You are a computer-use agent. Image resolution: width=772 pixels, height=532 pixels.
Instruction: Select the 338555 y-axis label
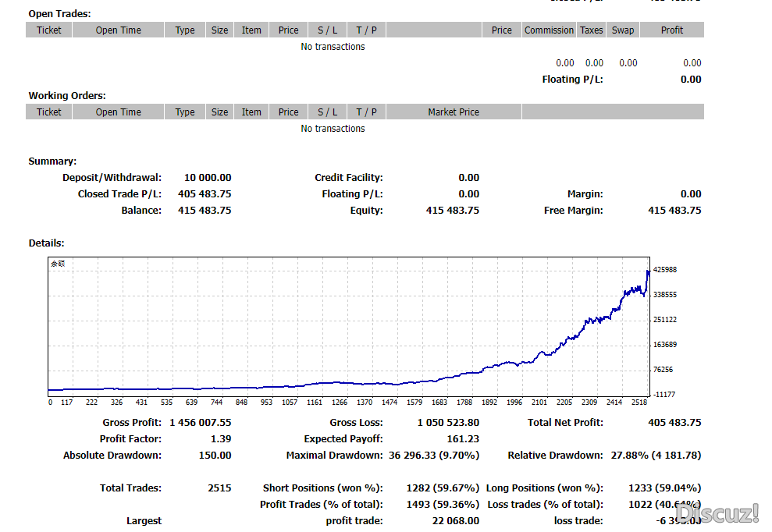664,295
